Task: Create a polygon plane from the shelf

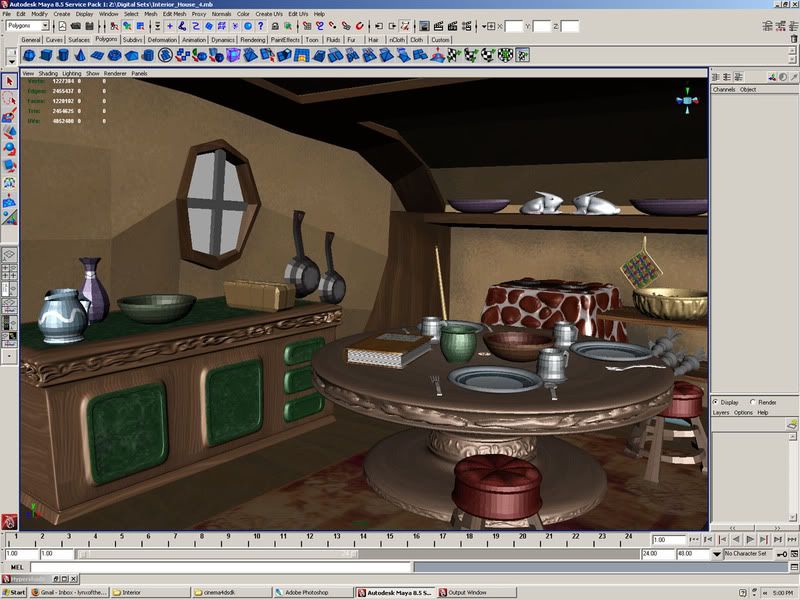Action: pos(97,55)
